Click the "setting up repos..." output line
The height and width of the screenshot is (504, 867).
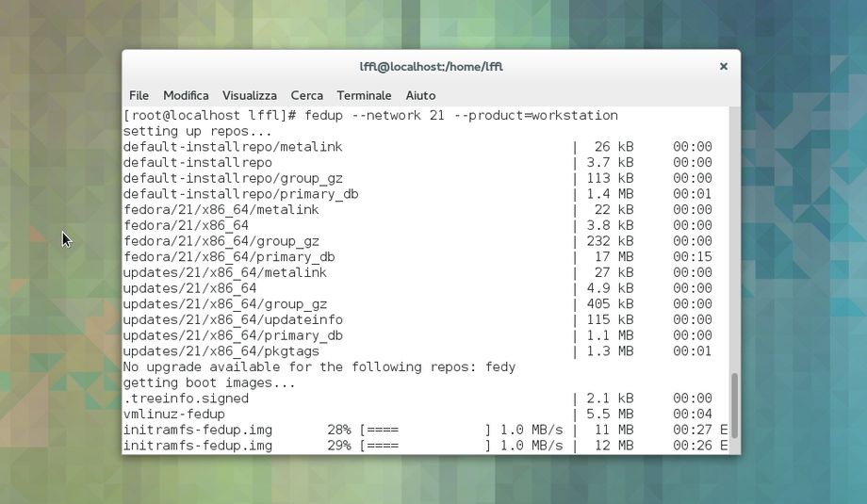197,132
